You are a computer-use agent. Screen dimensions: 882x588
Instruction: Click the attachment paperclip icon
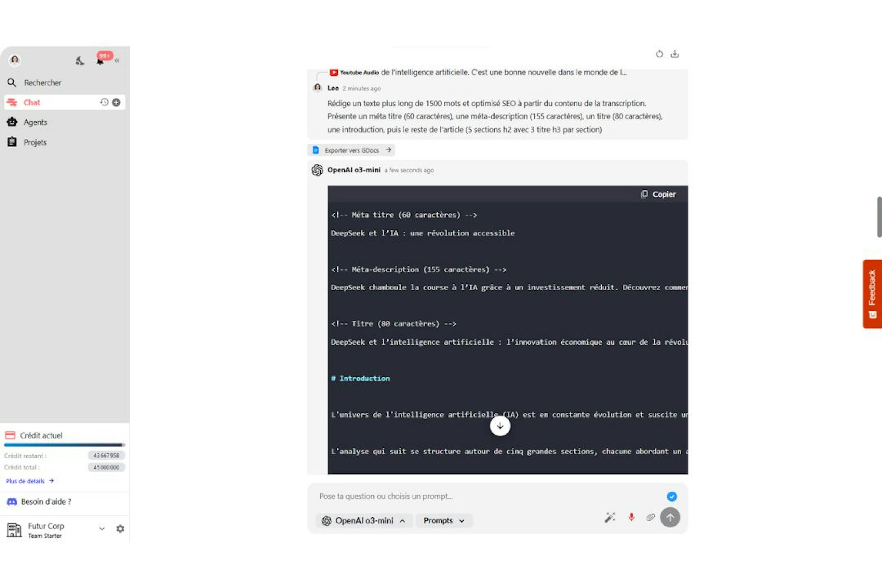click(x=650, y=518)
